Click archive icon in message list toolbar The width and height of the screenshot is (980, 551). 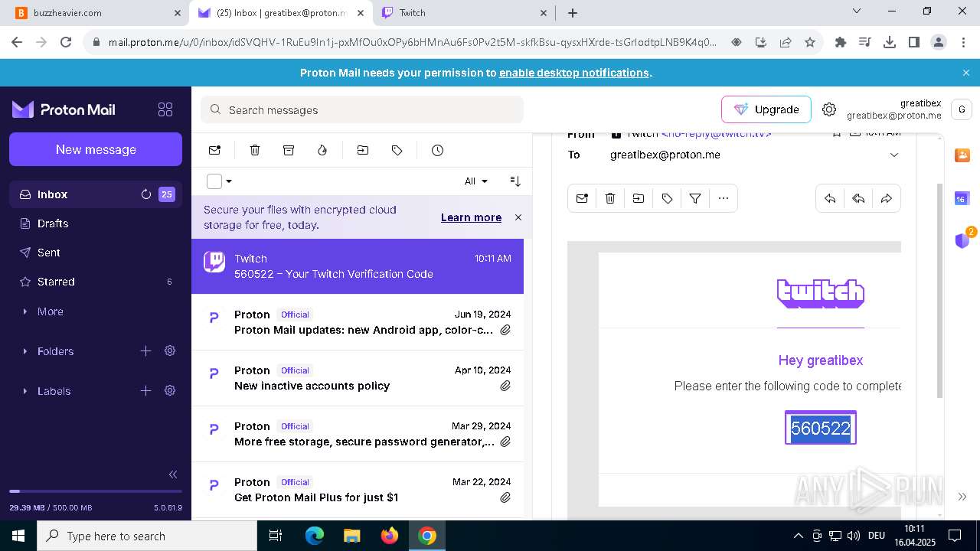coord(289,150)
